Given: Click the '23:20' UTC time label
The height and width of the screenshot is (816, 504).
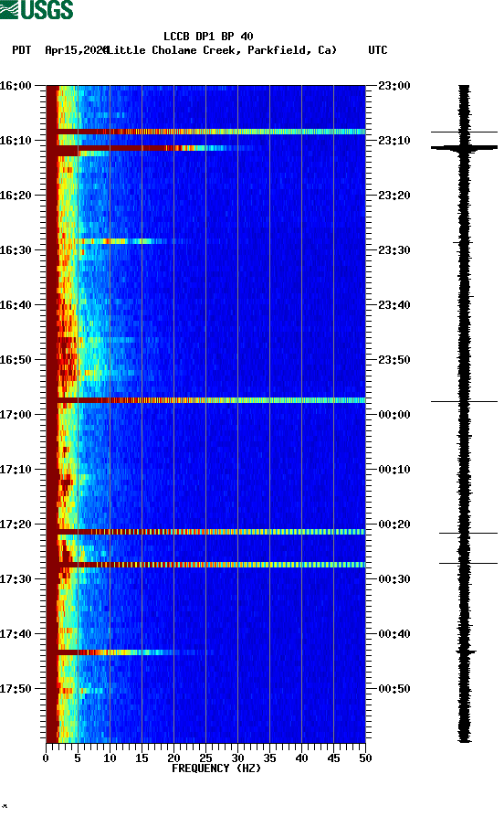Looking at the screenshot, I should coord(394,196).
